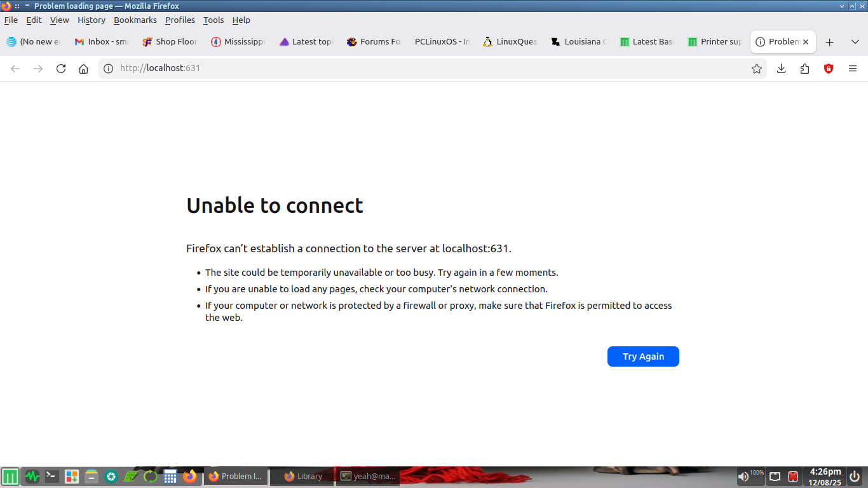This screenshot has height=488, width=868.
Task: Expand the list all tabs chevron
Action: click(x=855, y=42)
